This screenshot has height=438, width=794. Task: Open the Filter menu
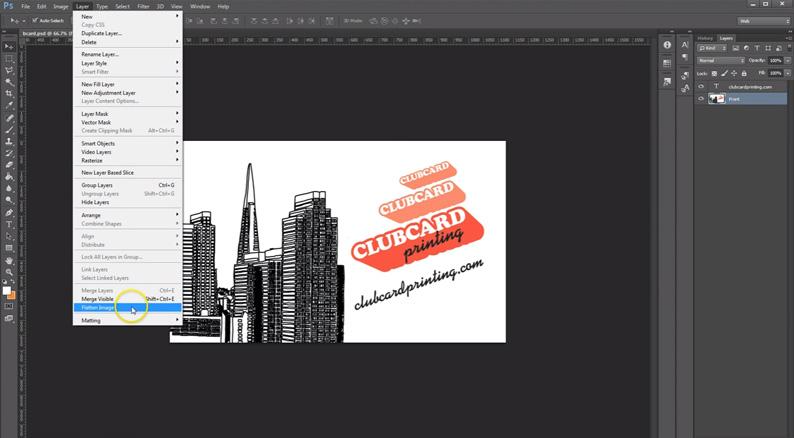(x=143, y=7)
